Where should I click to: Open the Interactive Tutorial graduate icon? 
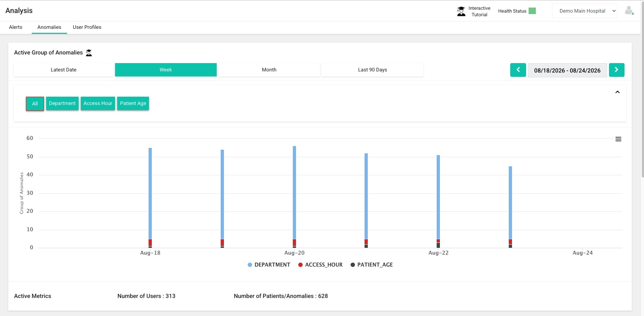pyautogui.click(x=461, y=12)
